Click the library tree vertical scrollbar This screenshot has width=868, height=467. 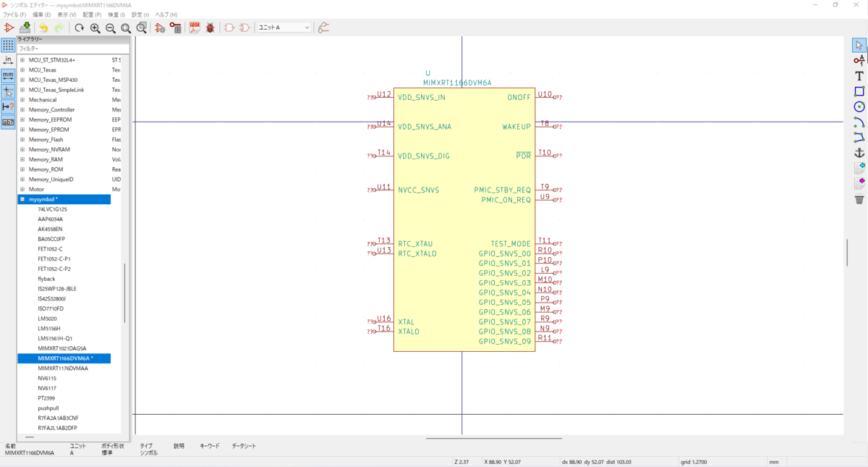[x=125, y=293]
